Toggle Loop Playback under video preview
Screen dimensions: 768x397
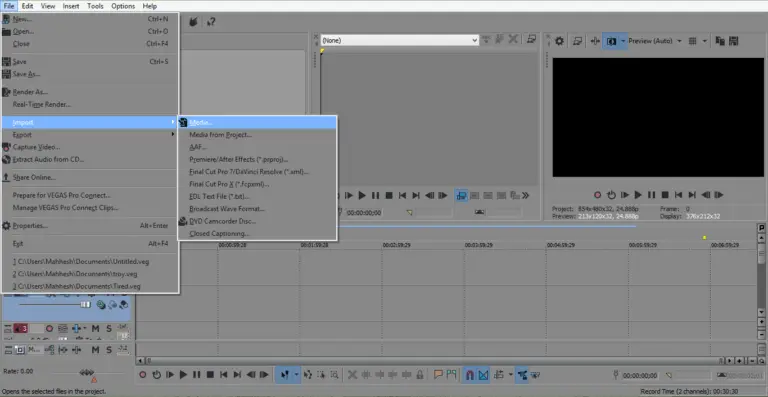click(x=611, y=195)
